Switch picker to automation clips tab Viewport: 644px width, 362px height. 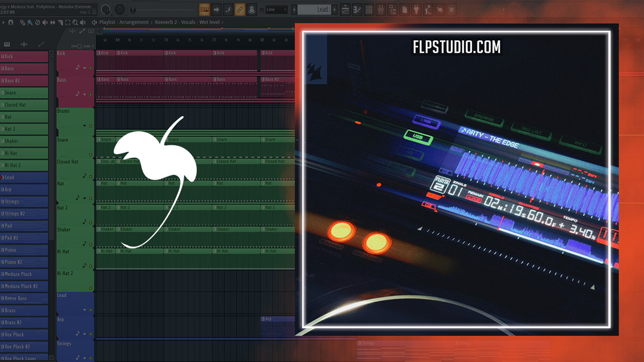(x=41, y=45)
